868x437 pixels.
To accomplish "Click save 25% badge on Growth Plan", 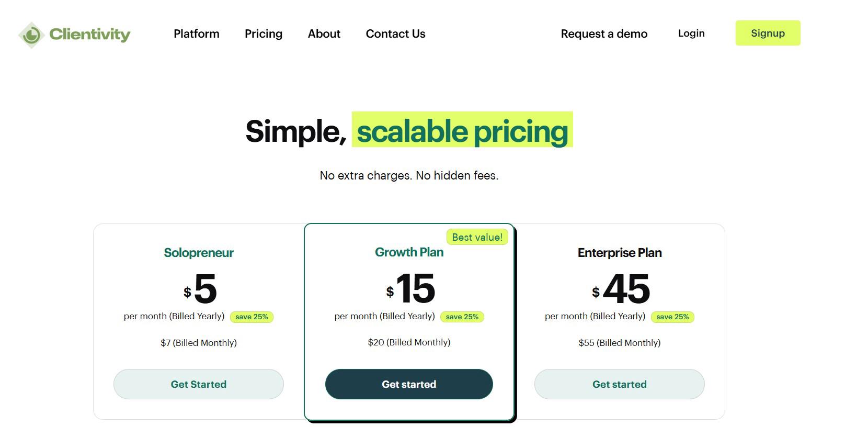I will pos(462,317).
